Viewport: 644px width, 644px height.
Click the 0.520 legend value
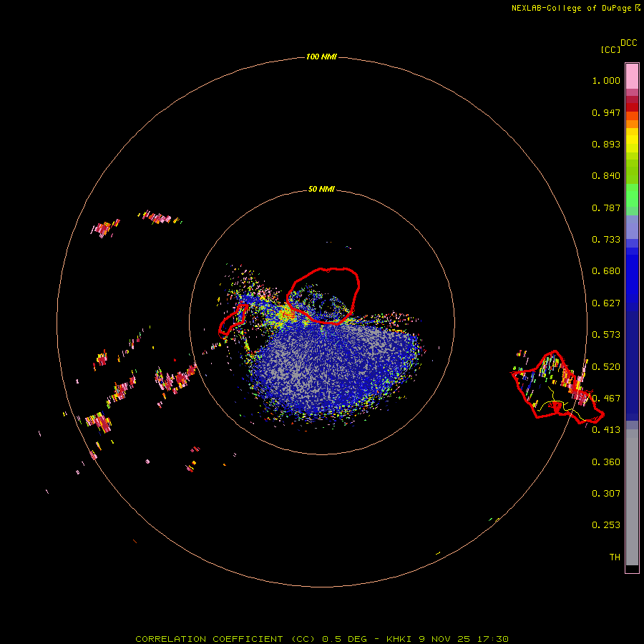606,367
